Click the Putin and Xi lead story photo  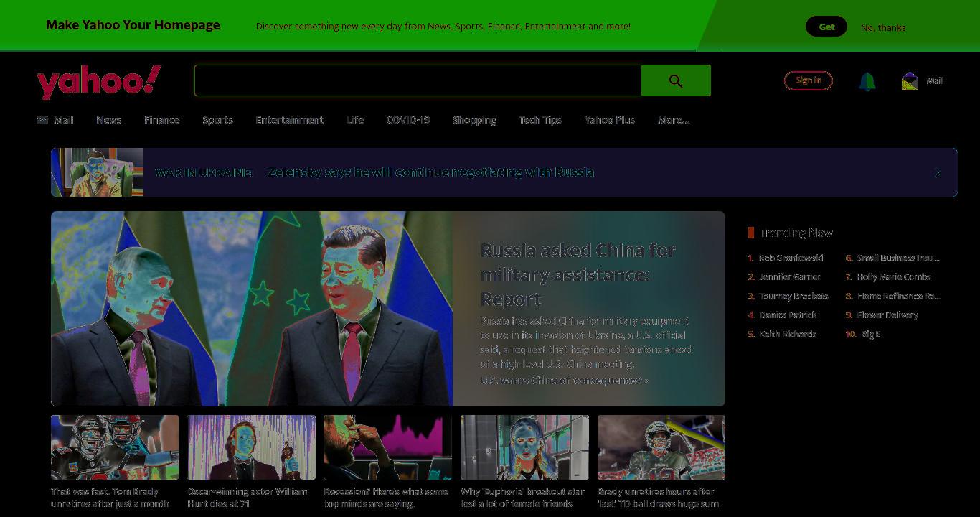252,309
